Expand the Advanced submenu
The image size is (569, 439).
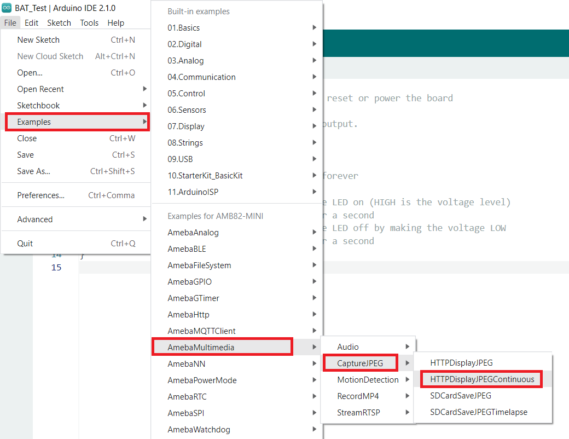(x=76, y=219)
